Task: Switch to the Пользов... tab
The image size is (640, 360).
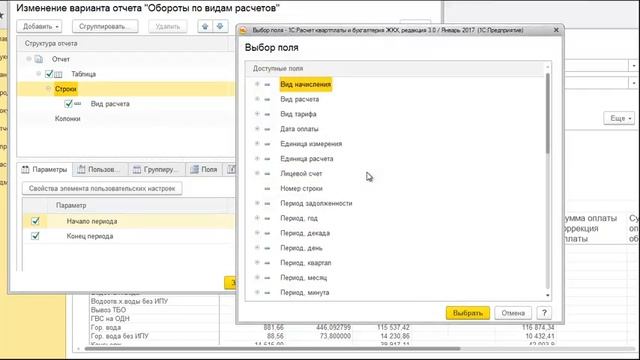Action: (x=100, y=169)
